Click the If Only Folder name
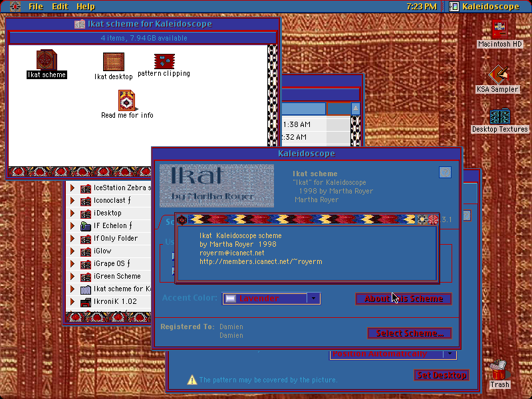532x399 pixels. pos(116,239)
